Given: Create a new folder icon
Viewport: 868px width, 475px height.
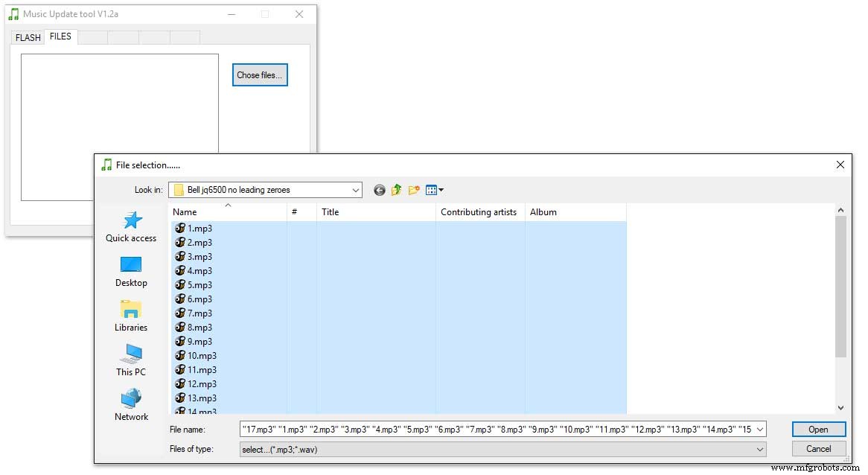Looking at the screenshot, I should pos(414,190).
